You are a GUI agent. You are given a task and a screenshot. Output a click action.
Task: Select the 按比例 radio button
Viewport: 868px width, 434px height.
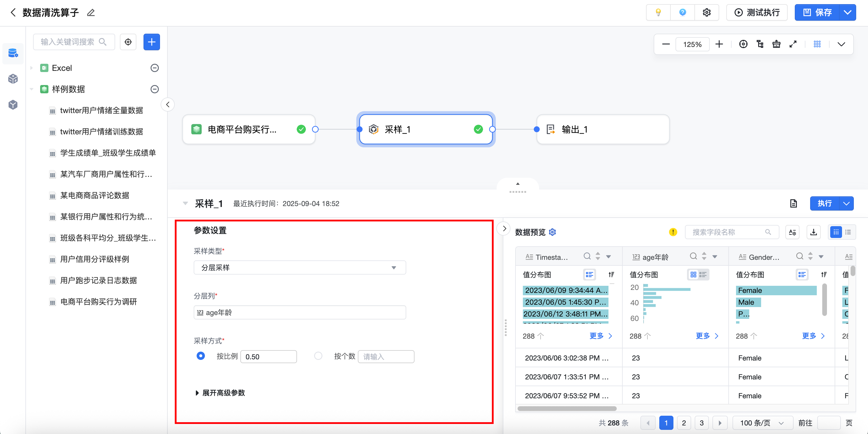pyautogui.click(x=200, y=356)
